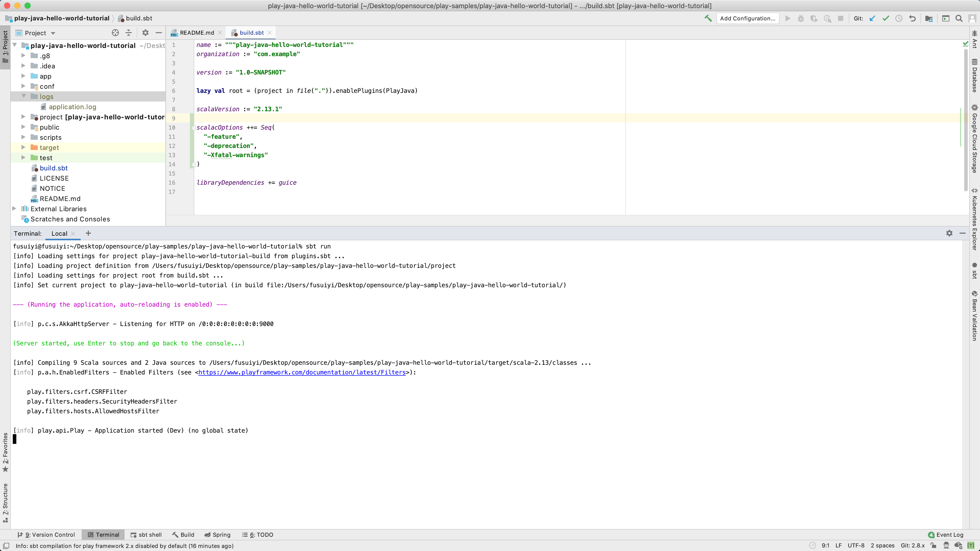Switch to the README.md editor tab
980x551 pixels.
point(196,33)
